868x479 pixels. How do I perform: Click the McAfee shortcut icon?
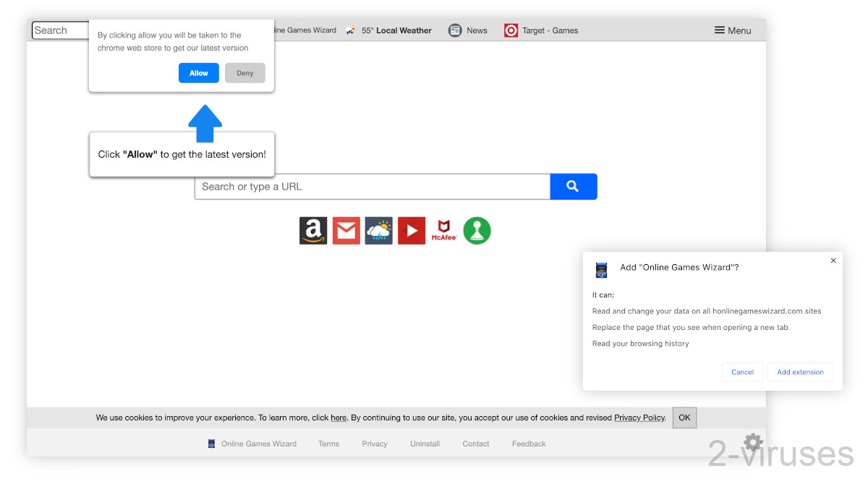443,230
